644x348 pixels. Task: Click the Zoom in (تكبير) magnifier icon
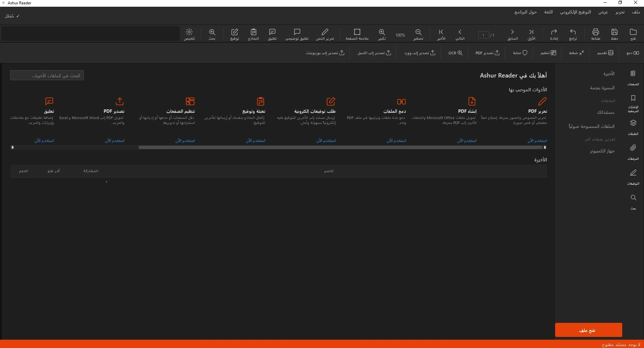click(x=382, y=32)
